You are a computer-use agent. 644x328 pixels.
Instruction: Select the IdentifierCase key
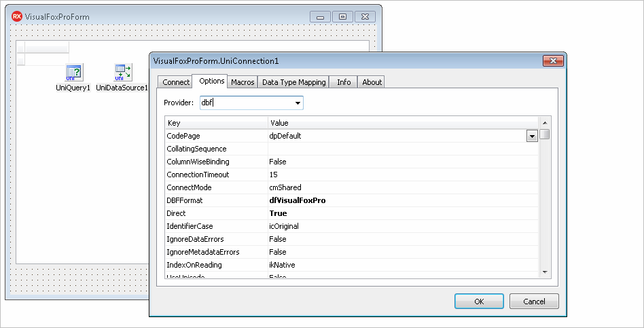coord(217,226)
